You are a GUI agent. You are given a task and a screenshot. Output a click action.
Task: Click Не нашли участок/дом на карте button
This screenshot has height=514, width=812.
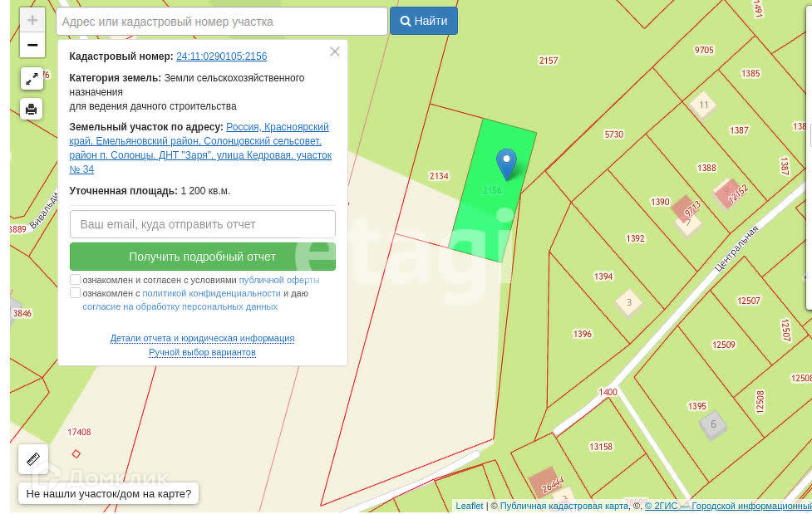pos(109,494)
